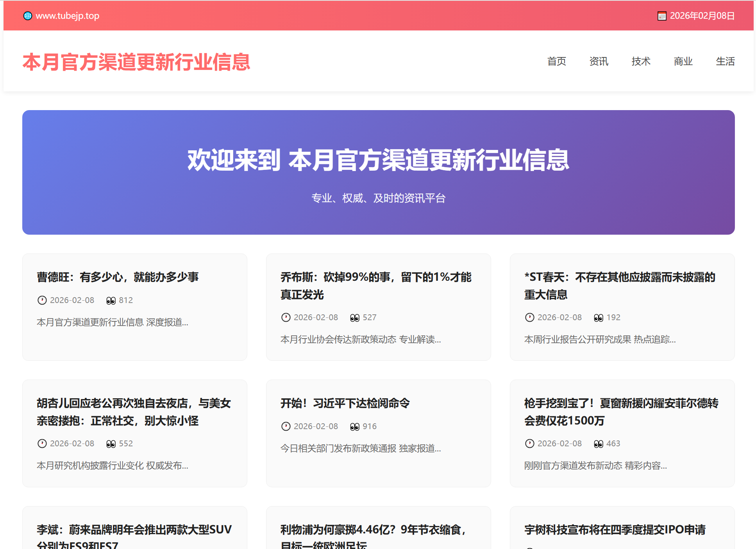The image size is (756, 549).
Task: Select 生活 in the top navigation
Action: 725,61
